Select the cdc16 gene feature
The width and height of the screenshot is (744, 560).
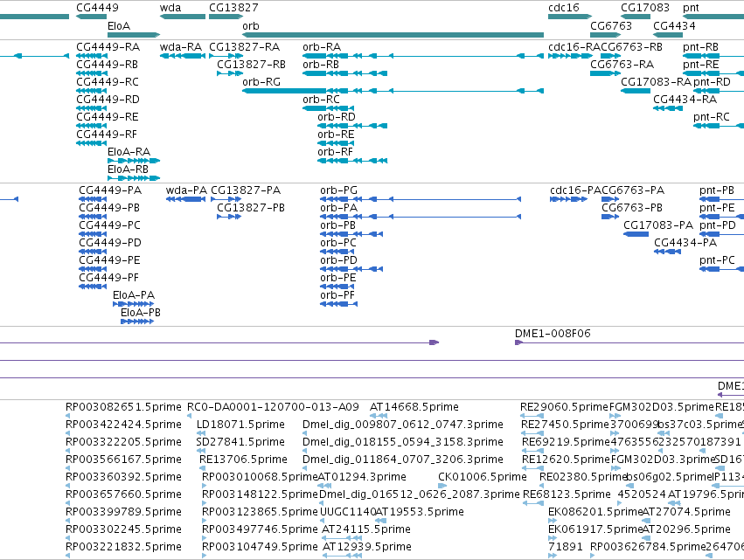click(570, 17)
